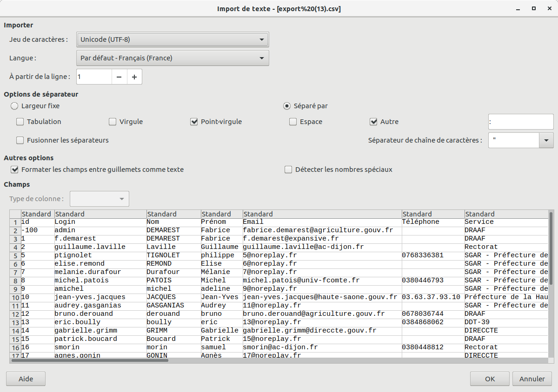Open the Langue dropdown
Screen dimensions: 558x392
coord(172,58)
